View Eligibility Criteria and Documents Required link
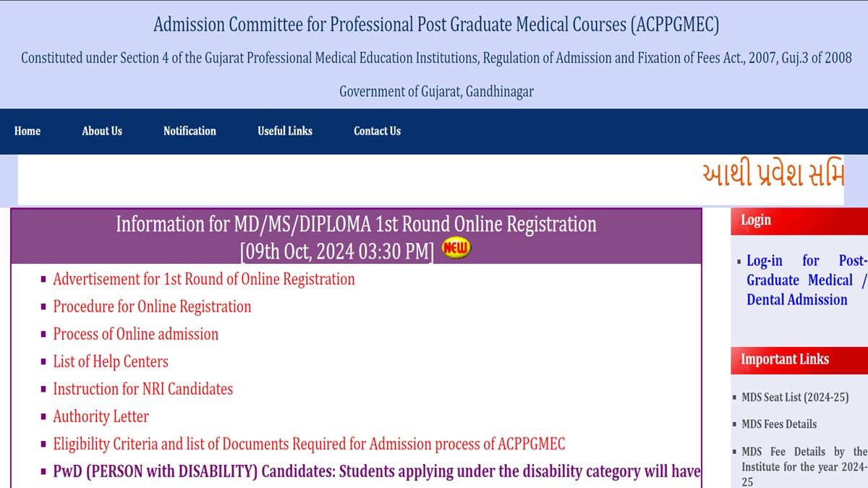The image size is (868, 488). 309,444
